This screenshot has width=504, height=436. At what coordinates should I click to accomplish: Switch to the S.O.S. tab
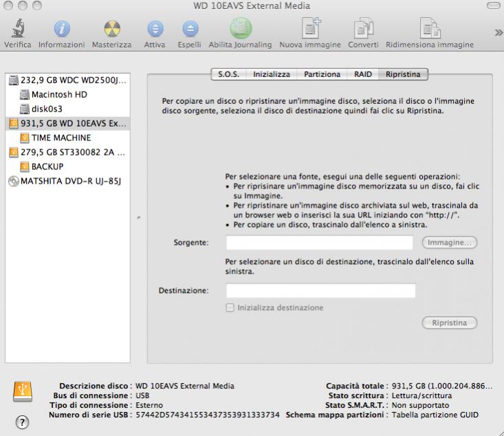(228, 74)
